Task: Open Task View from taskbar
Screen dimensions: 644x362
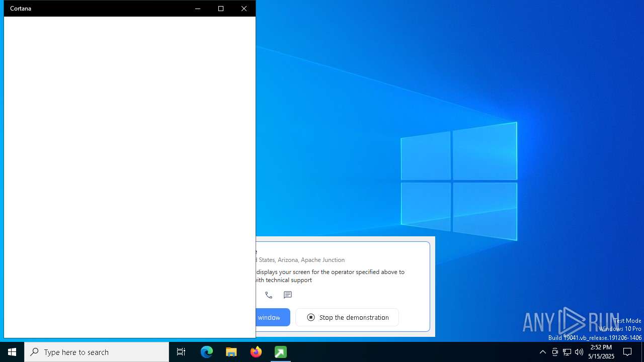Action: point(181,352)
